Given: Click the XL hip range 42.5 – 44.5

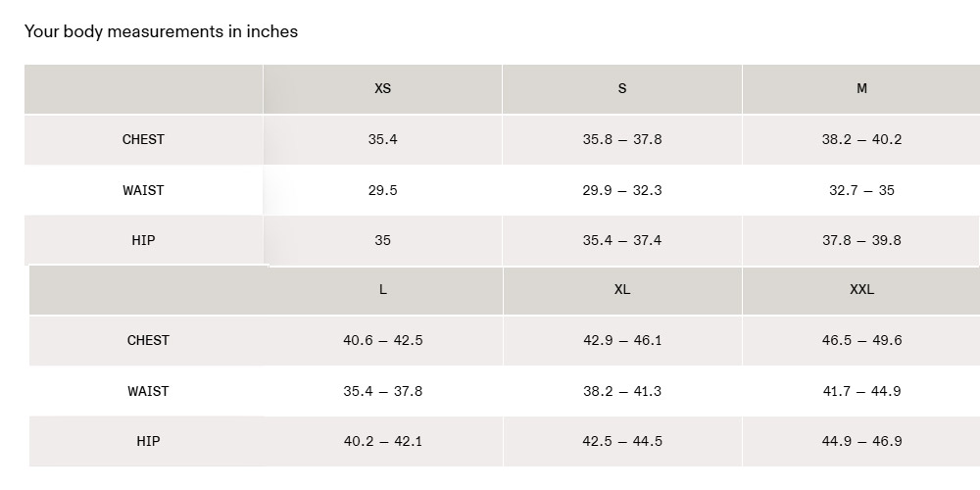Looking at the screenshot, I should 622,441.
